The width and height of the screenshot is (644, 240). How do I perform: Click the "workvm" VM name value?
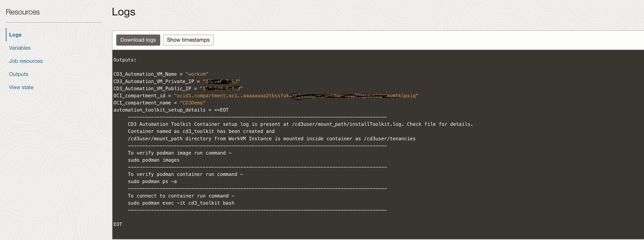pyautogui.click(x=197, y=74)
